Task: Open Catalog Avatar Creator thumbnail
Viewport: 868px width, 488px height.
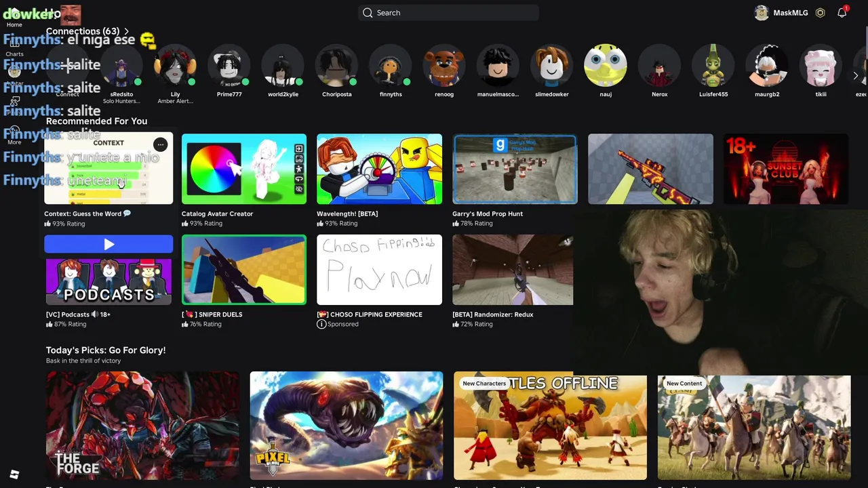Action: 244,169
